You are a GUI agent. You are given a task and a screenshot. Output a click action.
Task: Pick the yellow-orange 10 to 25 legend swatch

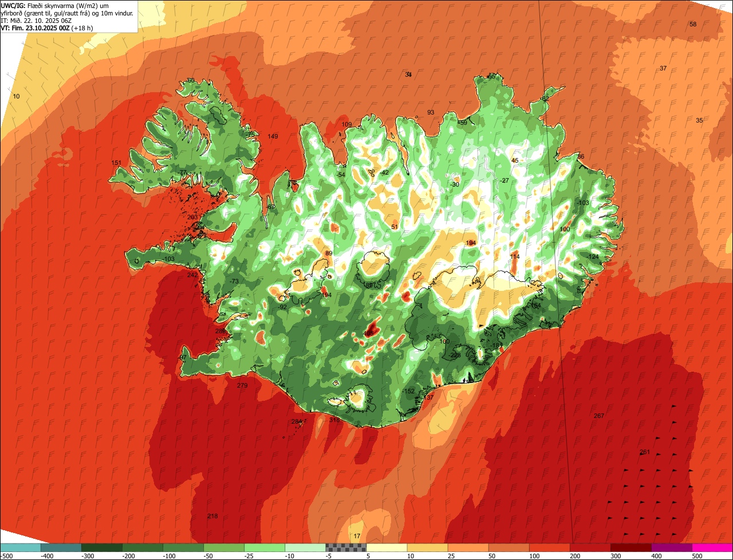(427, 547)
